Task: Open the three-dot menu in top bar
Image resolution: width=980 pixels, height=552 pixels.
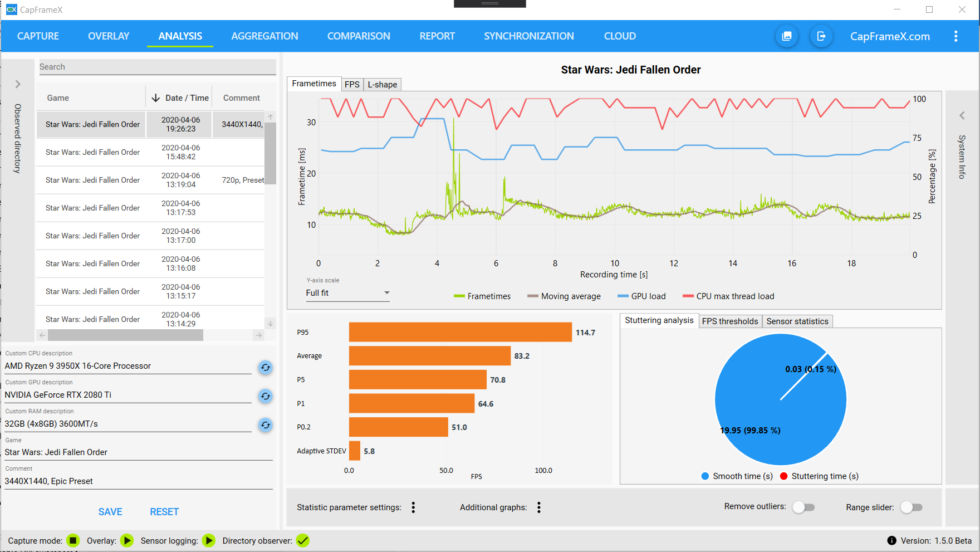Action: pos(956,36)
